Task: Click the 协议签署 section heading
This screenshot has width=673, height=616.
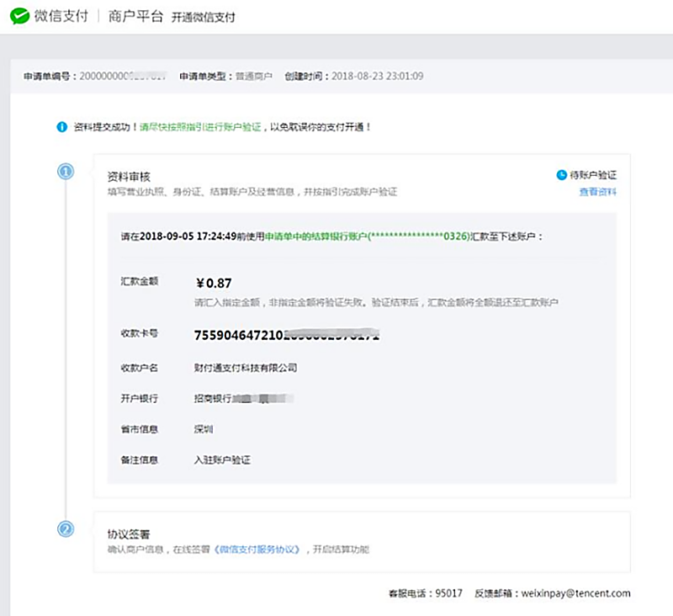Action: [x=129, y=534]
